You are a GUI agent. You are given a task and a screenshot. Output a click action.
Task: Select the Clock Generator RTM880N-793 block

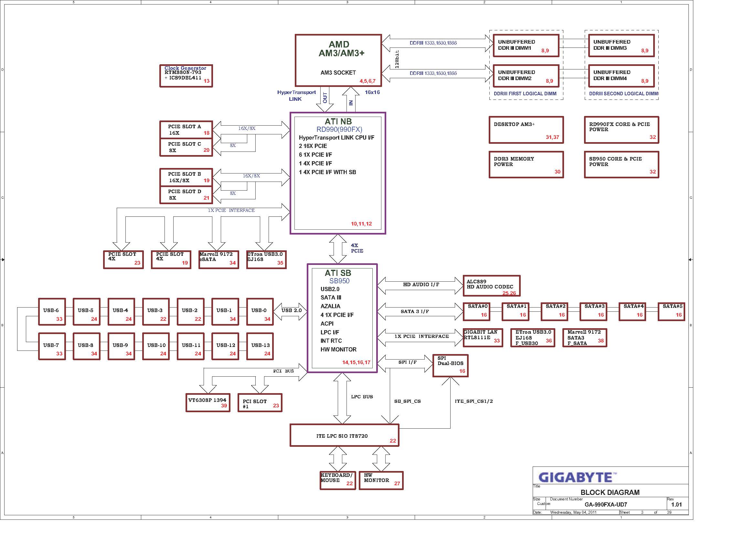click(186, 76)
